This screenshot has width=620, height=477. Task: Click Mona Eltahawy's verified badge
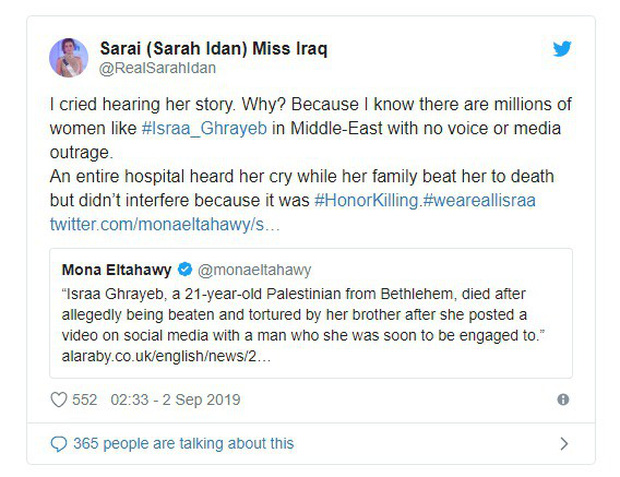pos(185,269)
